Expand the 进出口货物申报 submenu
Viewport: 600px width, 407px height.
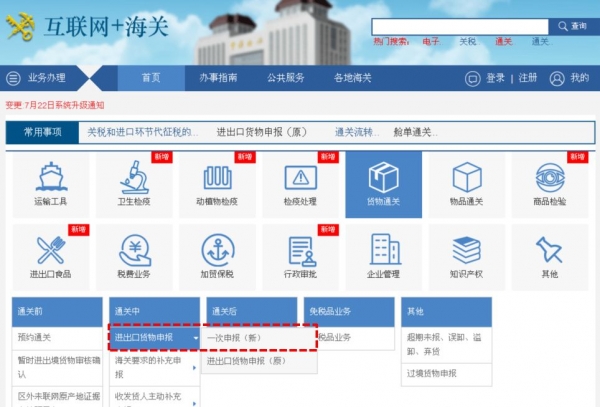point(155,338)
